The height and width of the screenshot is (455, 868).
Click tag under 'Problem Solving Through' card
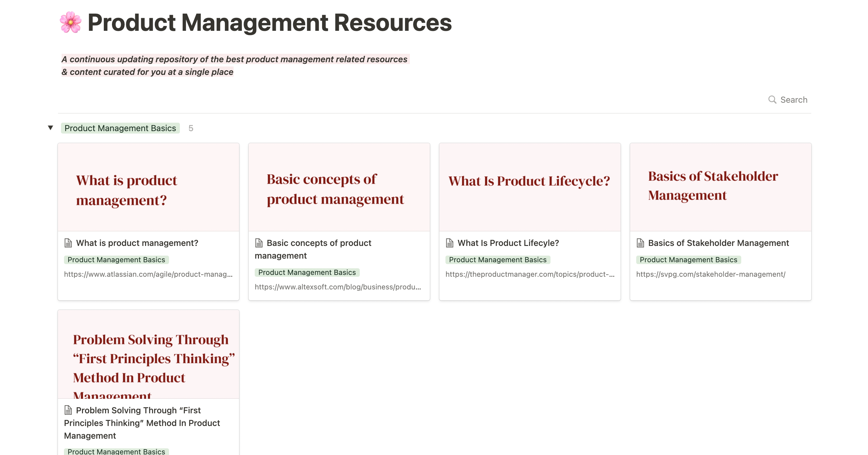point(116,451)
